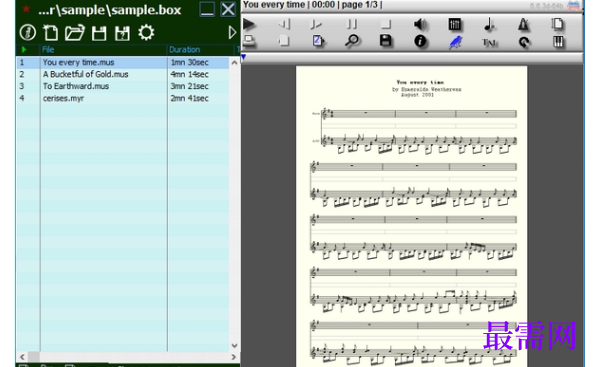Click the horizontal scroll right arrow
The height and width of the screenshot is (367, 595).
pos(234,357)
